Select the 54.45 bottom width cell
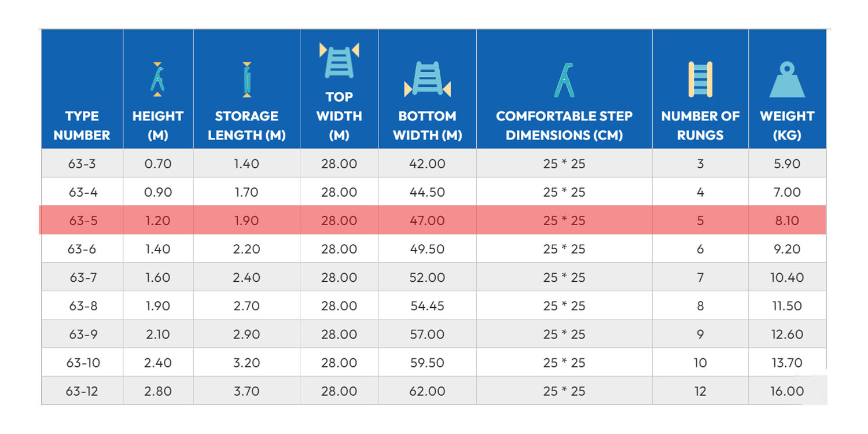Screen dimensions: 868x434 pos(427,306)
